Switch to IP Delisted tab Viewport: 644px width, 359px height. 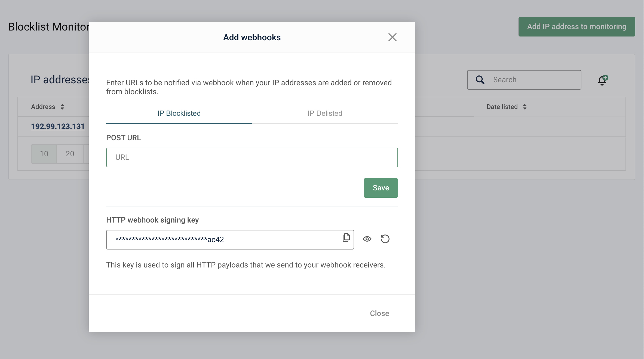coord(325,113)
